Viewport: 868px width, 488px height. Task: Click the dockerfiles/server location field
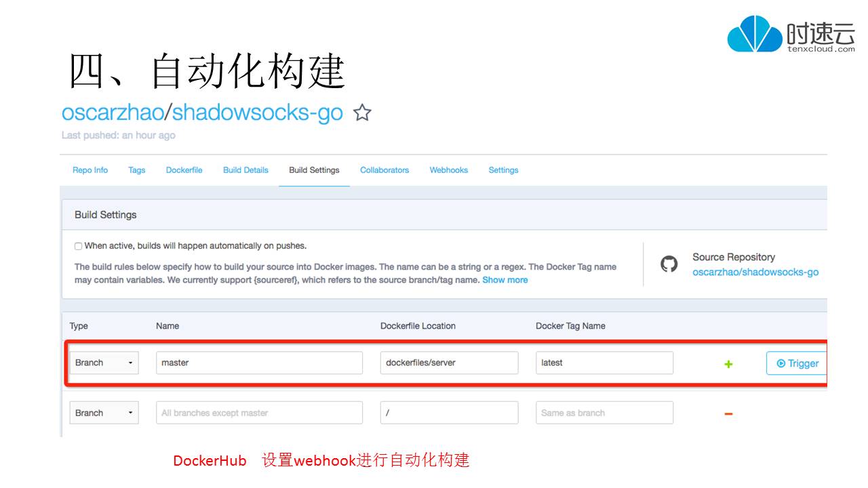pos(449,363)
